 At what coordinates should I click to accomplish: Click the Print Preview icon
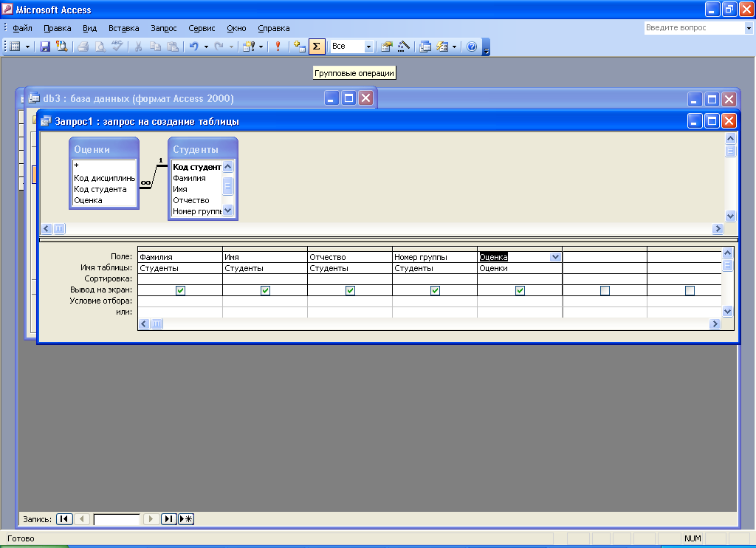100,47
